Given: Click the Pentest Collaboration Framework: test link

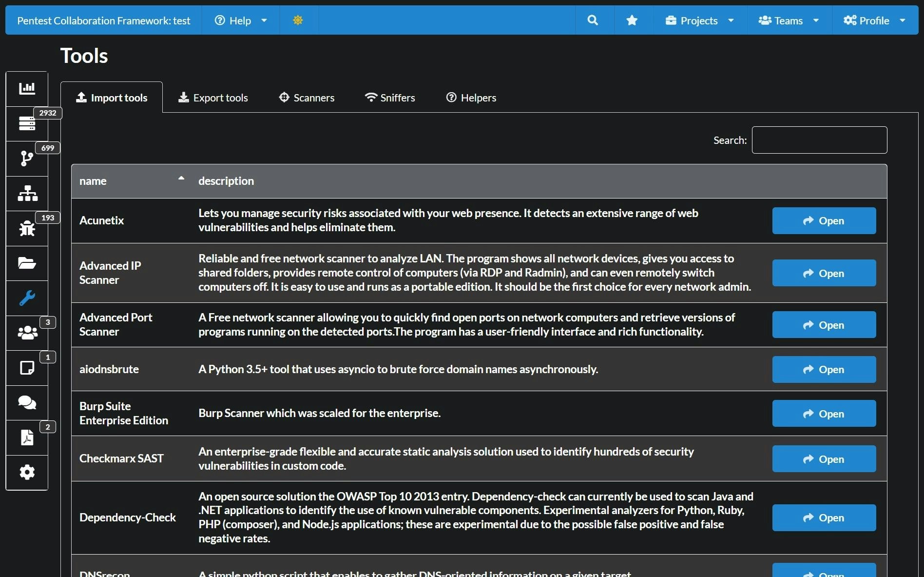Looking at the screenshot, I should click(103, 20).
